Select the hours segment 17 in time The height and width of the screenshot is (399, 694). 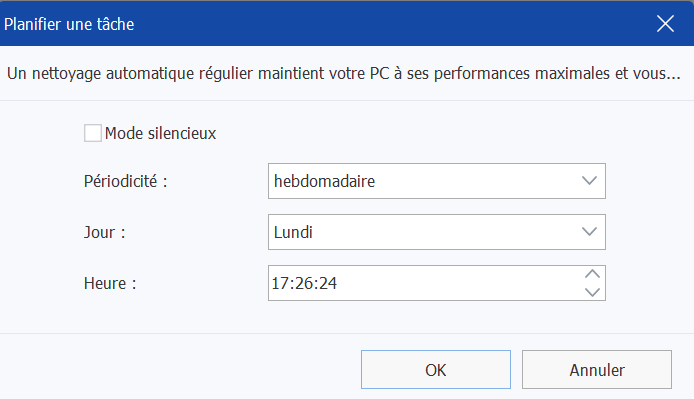[279, 283]
